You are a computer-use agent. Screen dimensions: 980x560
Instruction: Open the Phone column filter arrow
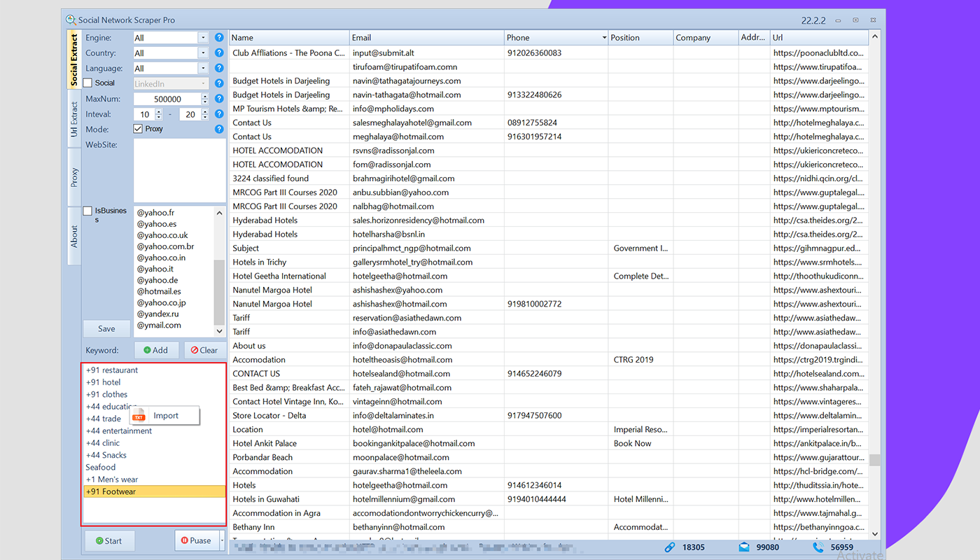(x=604, y=38)
